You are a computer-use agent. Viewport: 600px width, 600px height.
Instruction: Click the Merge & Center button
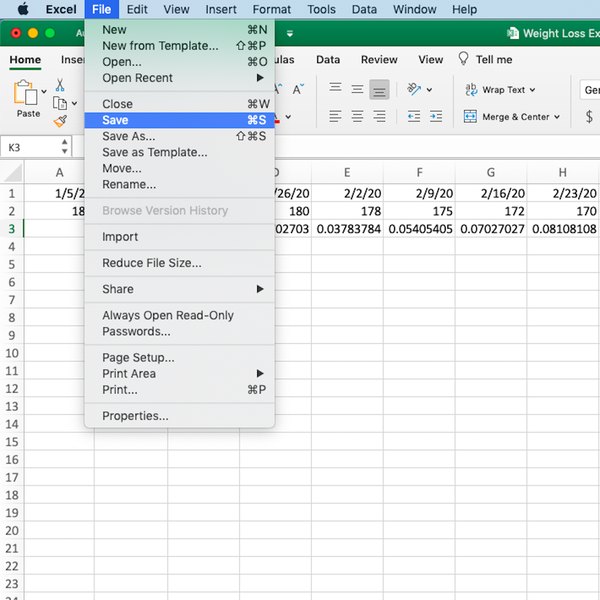(x=512, y=117)
